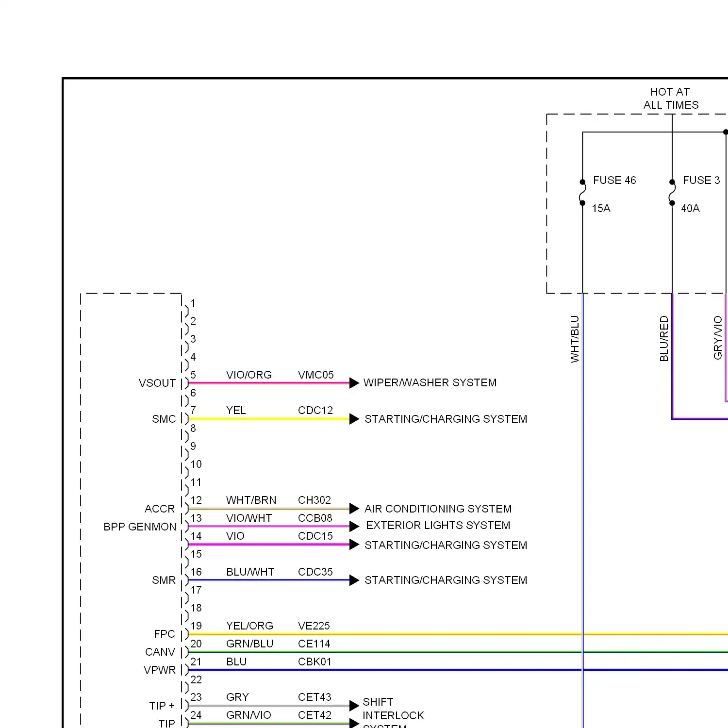Click the arrowhead pointing to AIR CONDITIONING SYSTEM
728x728 pixels.
pos(354,509)
